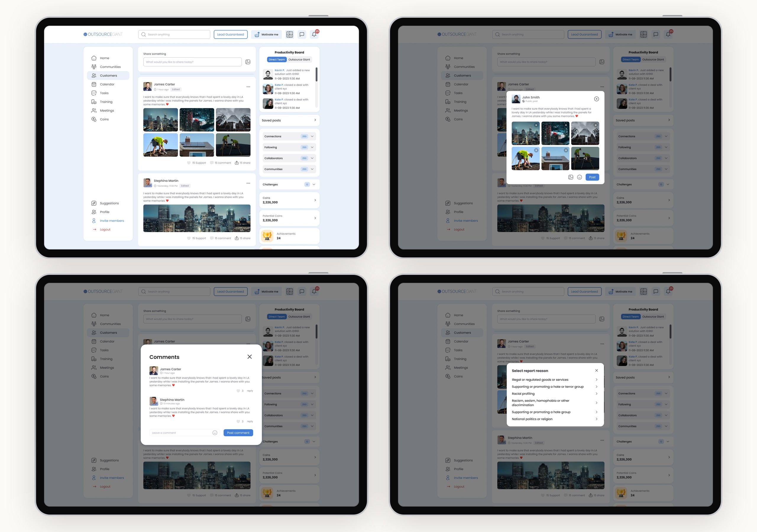The image size is (757, 532).
Task: Choose 'National politics or religion' report reason
Action: point(555,419)
